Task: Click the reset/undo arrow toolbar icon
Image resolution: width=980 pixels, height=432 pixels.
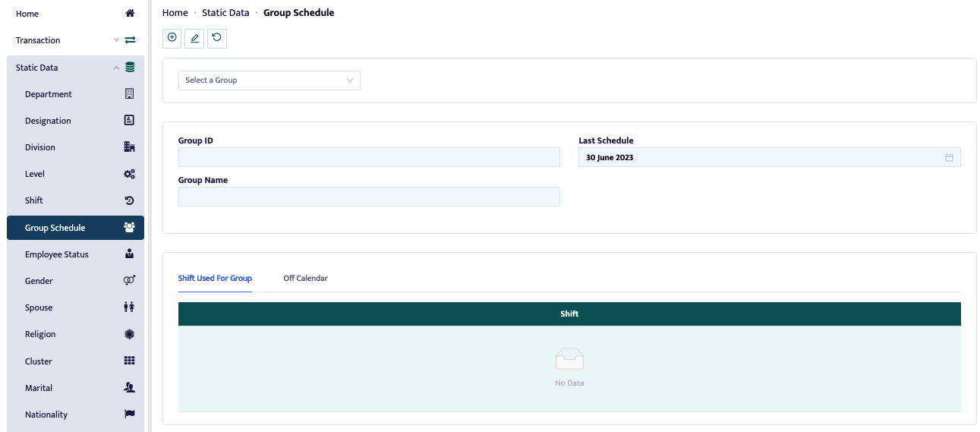Action: [x=217, y=38]
